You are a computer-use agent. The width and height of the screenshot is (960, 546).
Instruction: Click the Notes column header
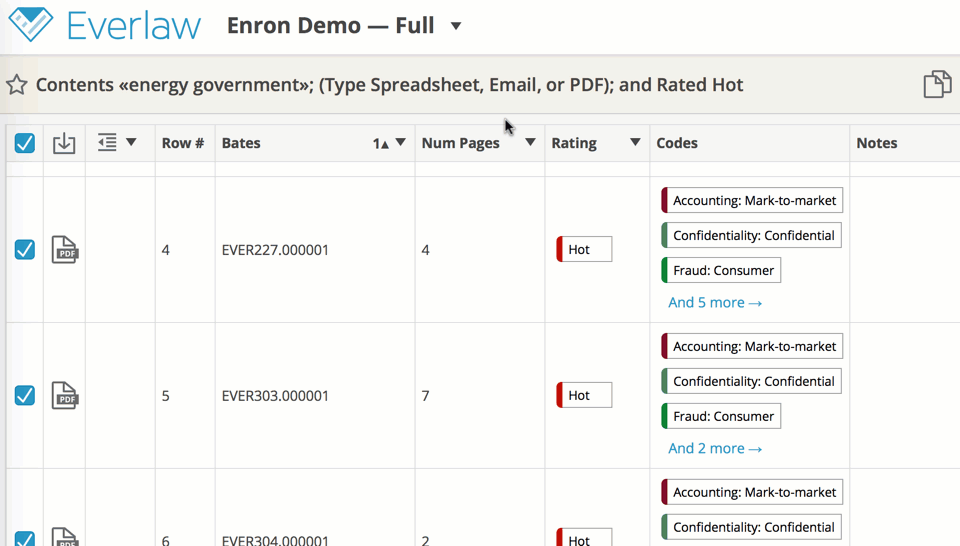click(877, 143)
